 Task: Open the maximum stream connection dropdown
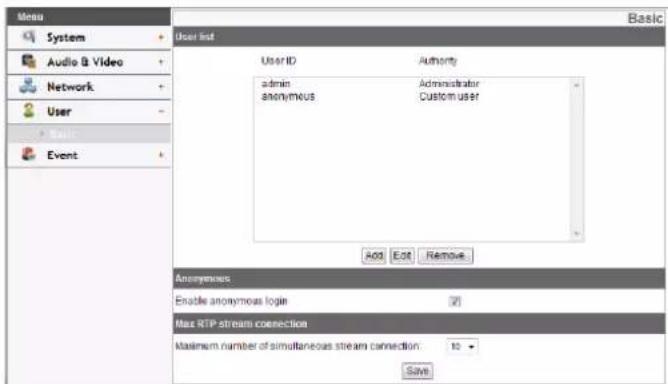coord(462,346)
